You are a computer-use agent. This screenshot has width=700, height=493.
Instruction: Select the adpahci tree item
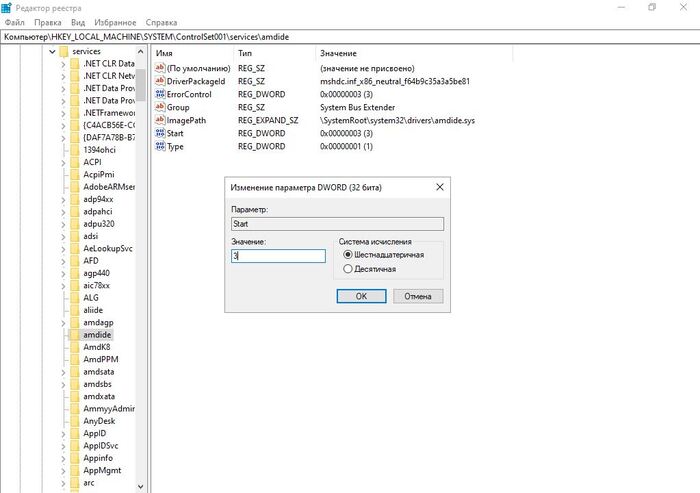[x=98, y=211]
